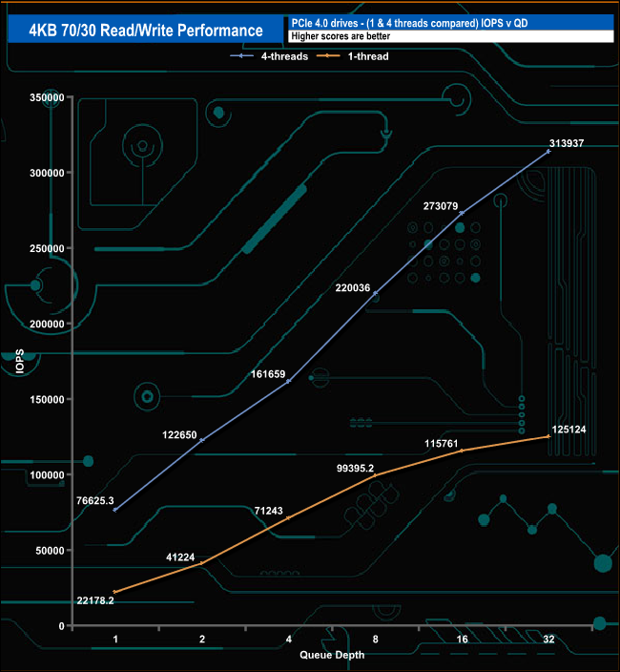Click the 'Queue Depth' axis title
The image size is (620, 672).
coord(332,655)
